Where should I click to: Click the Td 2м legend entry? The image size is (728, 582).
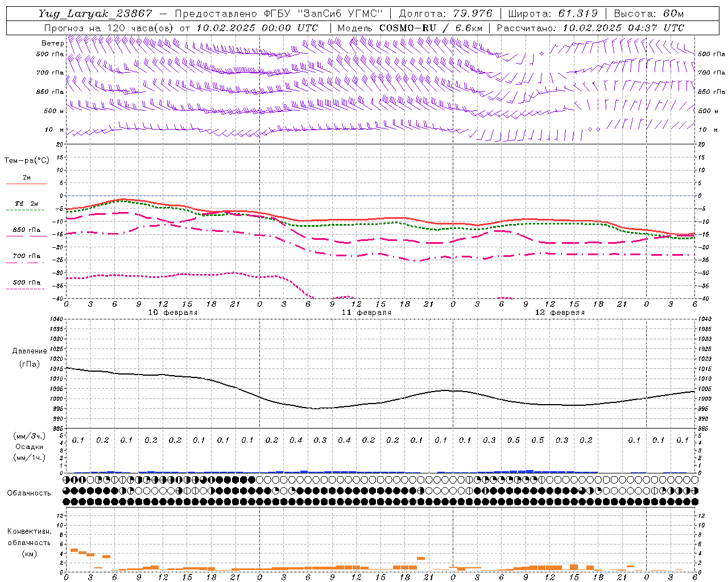pos(27,203)
